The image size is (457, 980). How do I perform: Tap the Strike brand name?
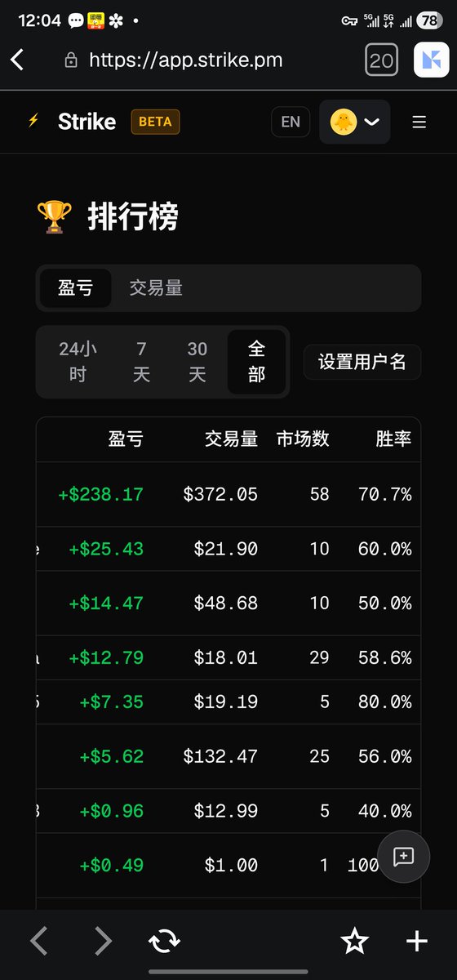coord(87,122)
